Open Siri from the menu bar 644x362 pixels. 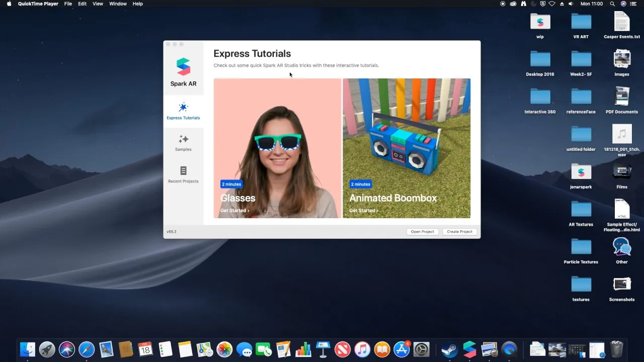(624, 4)
